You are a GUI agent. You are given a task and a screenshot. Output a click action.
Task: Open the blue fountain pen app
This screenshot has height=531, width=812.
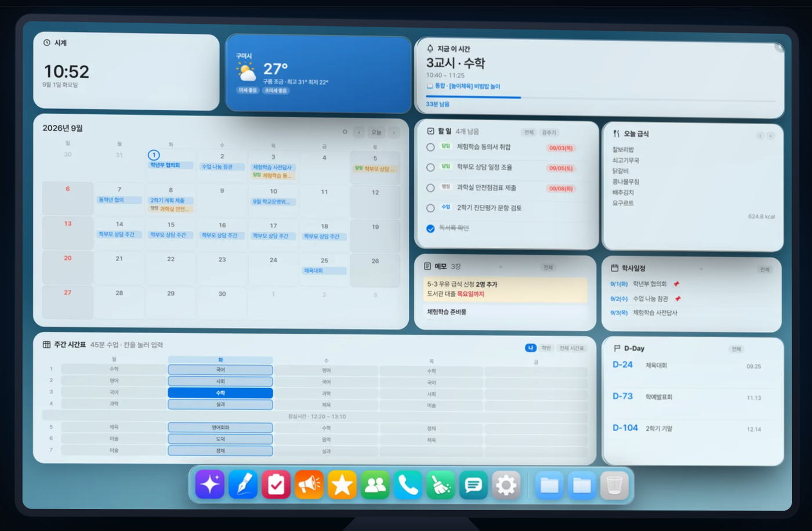pyautogui.click(x=243, y=485)
